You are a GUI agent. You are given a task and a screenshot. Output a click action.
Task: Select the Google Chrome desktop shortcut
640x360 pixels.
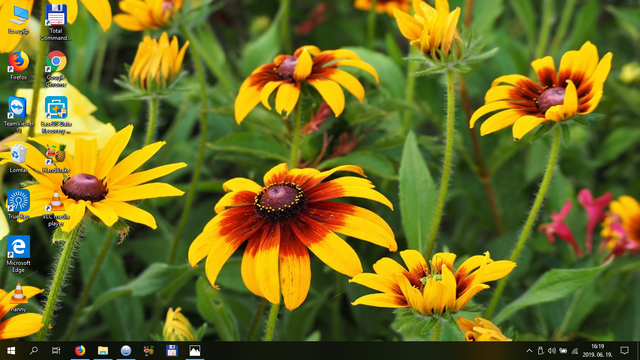pyautogui.click(x=56, y=69)
